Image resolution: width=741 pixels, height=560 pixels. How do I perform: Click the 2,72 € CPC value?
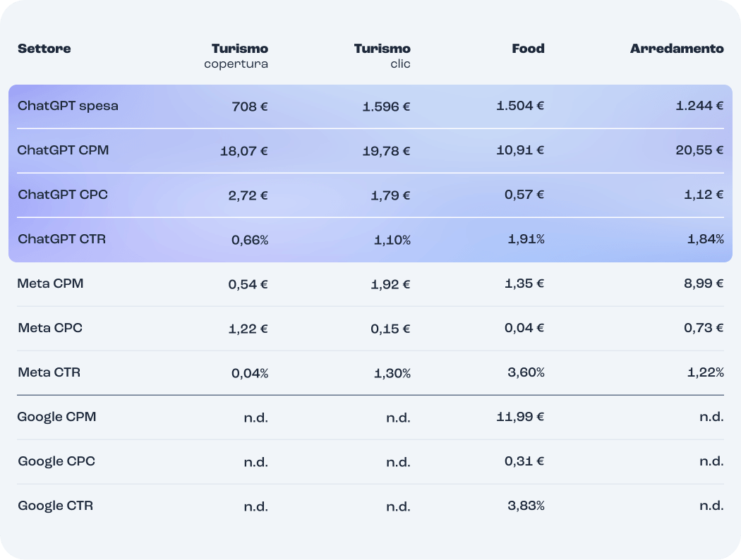(248, 195)
